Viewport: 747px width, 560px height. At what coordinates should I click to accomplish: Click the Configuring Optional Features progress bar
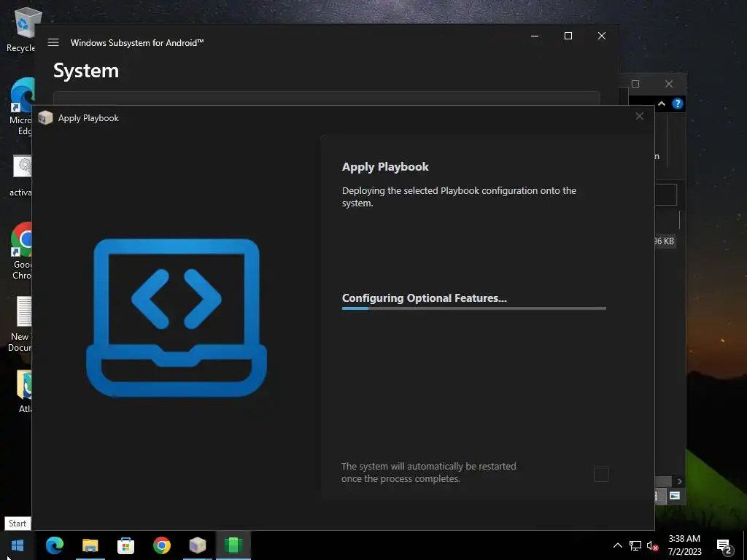click(x=473, y=308)
